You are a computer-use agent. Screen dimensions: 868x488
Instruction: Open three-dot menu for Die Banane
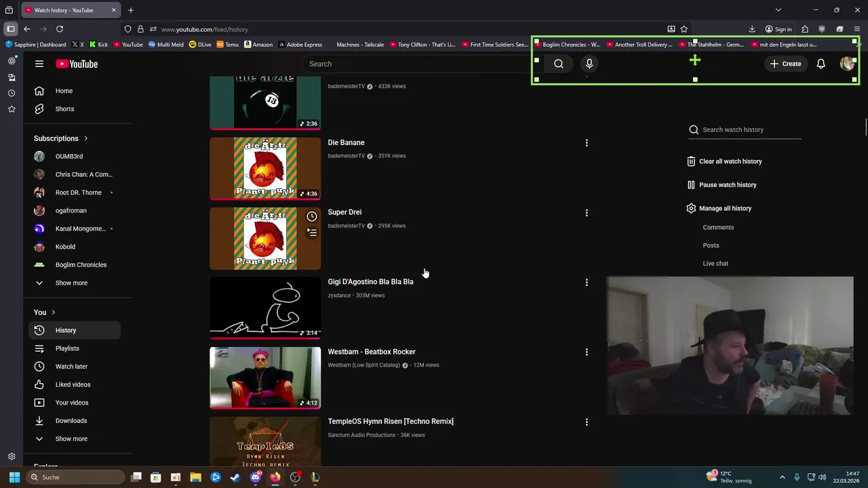(x=587, y=143)
